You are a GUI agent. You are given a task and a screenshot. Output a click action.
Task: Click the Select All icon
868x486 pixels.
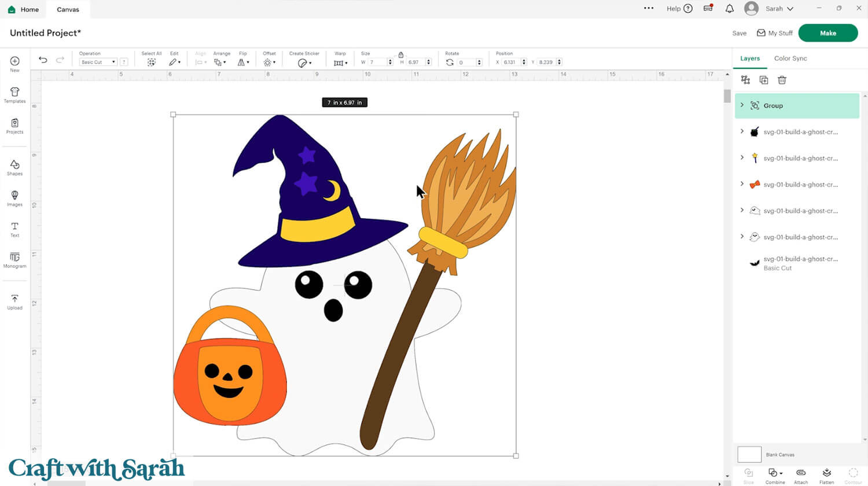point(151,62)
